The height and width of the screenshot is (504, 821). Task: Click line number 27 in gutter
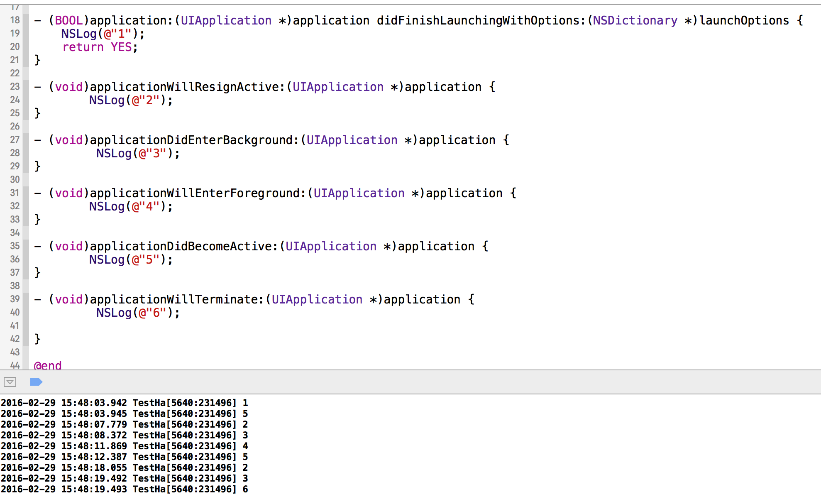[15, 139]
